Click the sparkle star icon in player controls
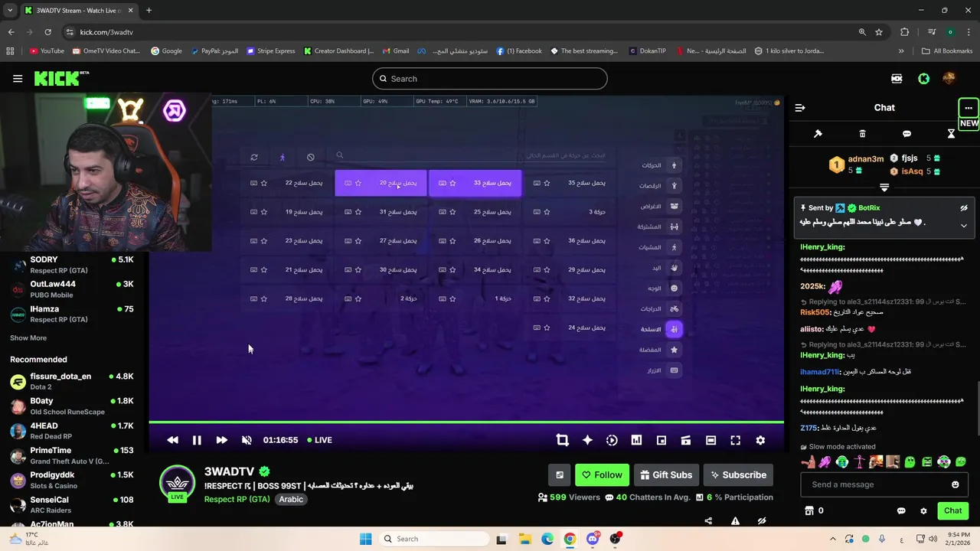Image resolution: width=980 pixels, height=551 pixels. pyautogui.click(x=587, y=440)
